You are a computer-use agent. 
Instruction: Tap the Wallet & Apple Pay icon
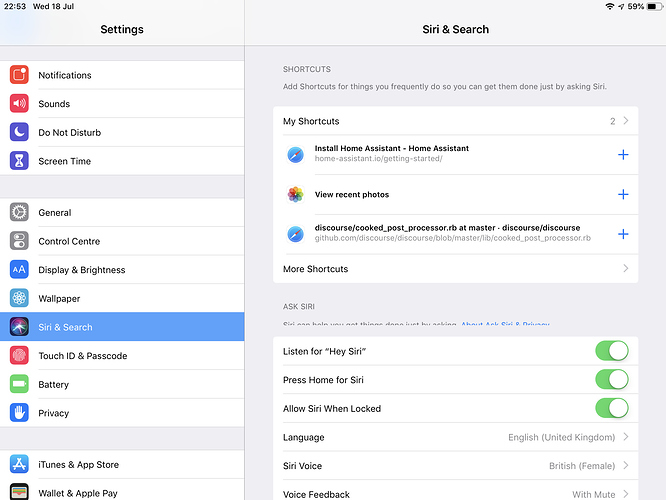click(19, 492)
